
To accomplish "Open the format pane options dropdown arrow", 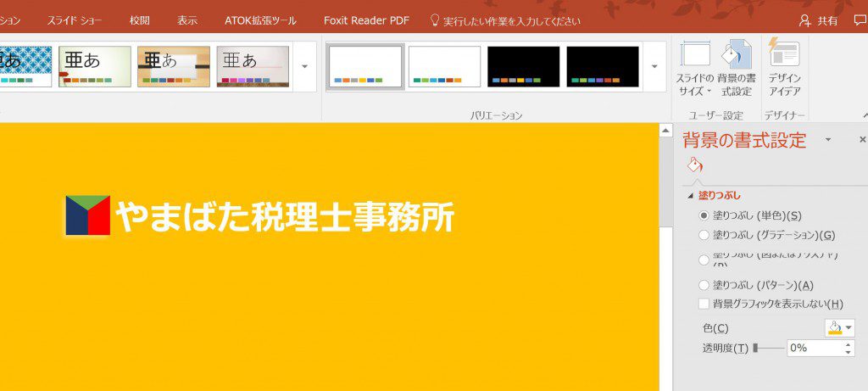I will tap(828, 140).
